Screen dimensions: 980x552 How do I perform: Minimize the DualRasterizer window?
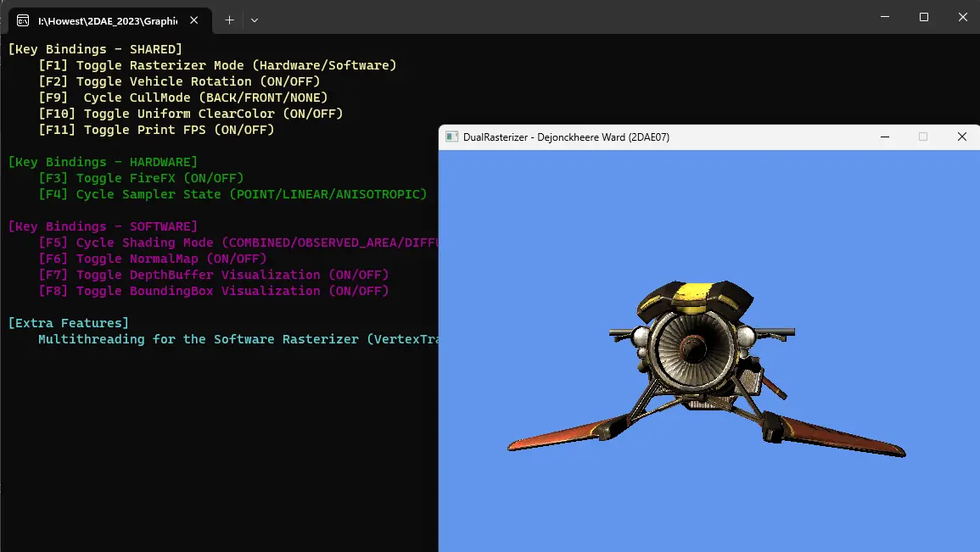coord(885,137)
